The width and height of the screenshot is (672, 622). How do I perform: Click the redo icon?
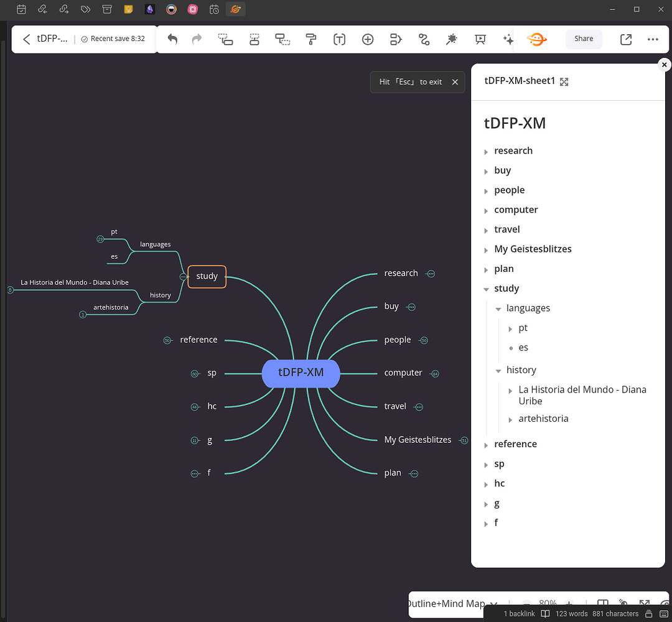[197, 39]
